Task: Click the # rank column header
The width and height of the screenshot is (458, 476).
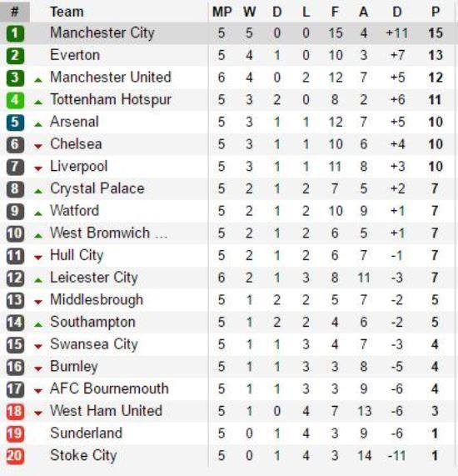Action: 14,12
